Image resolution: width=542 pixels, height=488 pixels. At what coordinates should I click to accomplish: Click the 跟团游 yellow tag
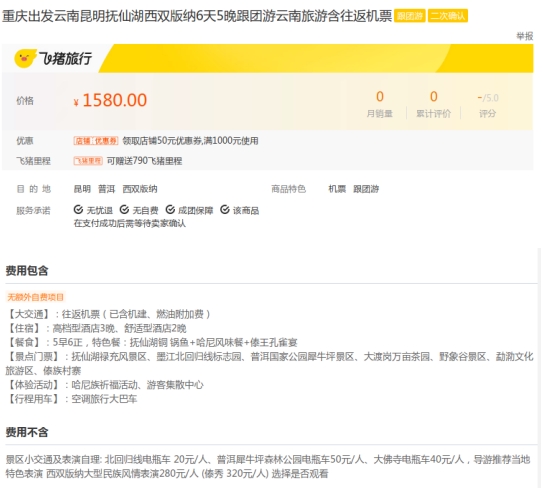[410, 16]
